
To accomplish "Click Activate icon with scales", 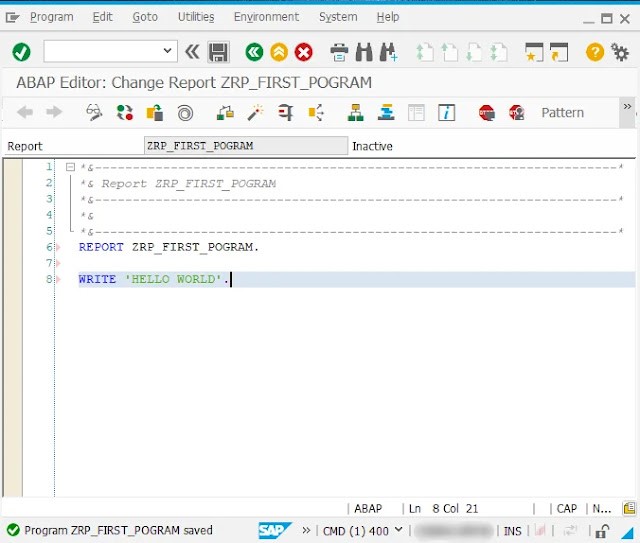I will coord(225,112).
